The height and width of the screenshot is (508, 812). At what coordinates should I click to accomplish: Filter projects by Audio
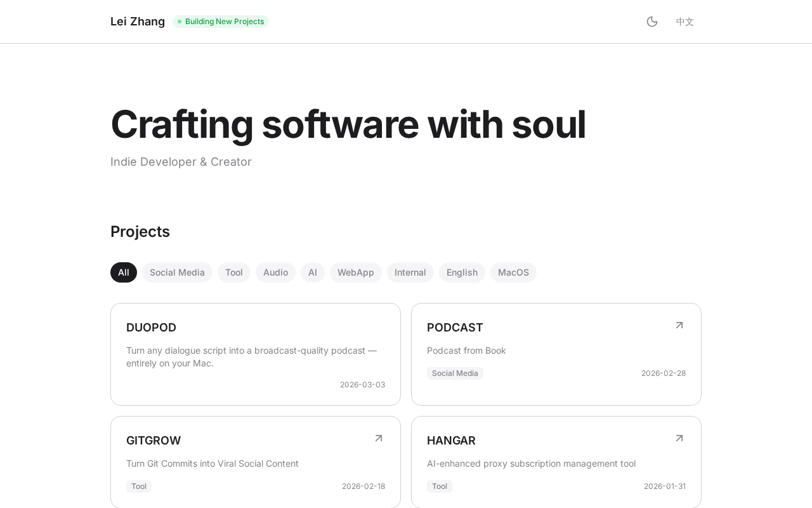click(275, 272)
